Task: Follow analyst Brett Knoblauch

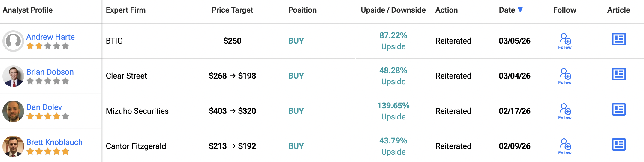Action: (x=565, y=146)
